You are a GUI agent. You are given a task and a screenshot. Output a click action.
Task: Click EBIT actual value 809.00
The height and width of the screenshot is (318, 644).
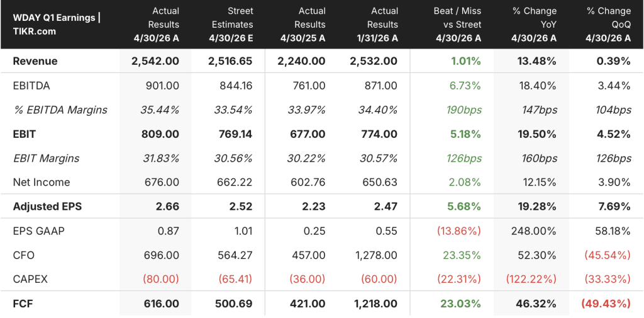[x=162, y=134]
